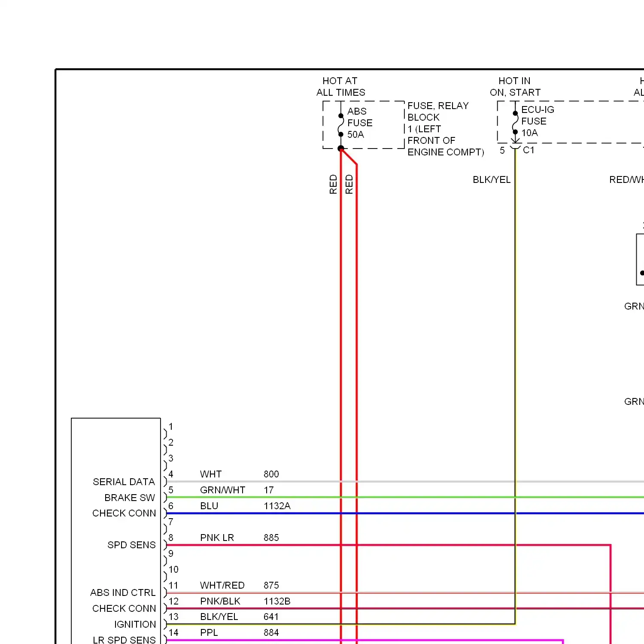Click circuit number '875'
The width and height of the screenshot is (644, 644).
point(271,585)
